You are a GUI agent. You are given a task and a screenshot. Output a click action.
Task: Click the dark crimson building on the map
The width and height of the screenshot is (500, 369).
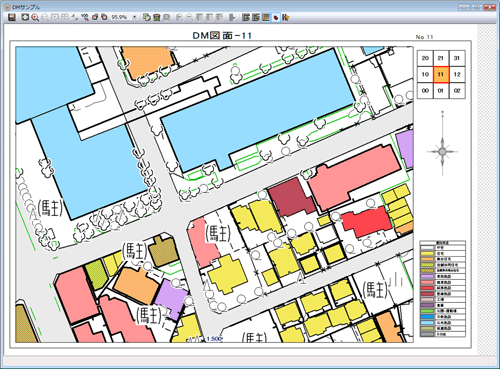coord(291,197)
